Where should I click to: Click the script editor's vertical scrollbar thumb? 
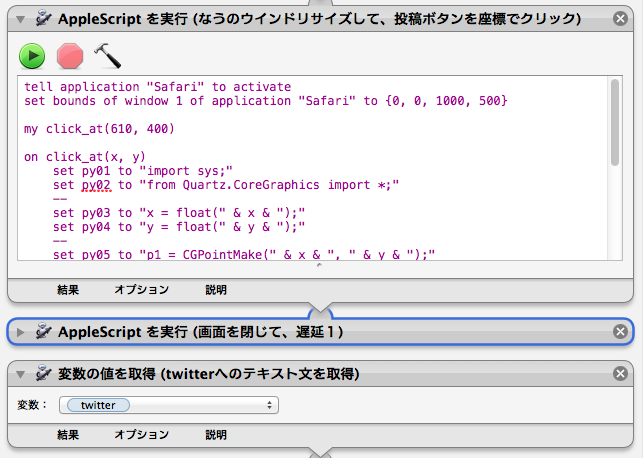tap(615, 122)
